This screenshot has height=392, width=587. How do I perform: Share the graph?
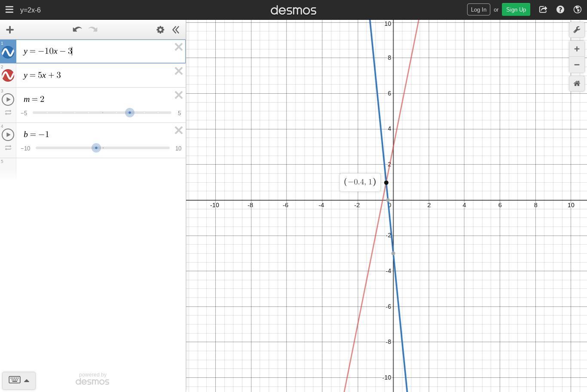click(x=543, y=9)
